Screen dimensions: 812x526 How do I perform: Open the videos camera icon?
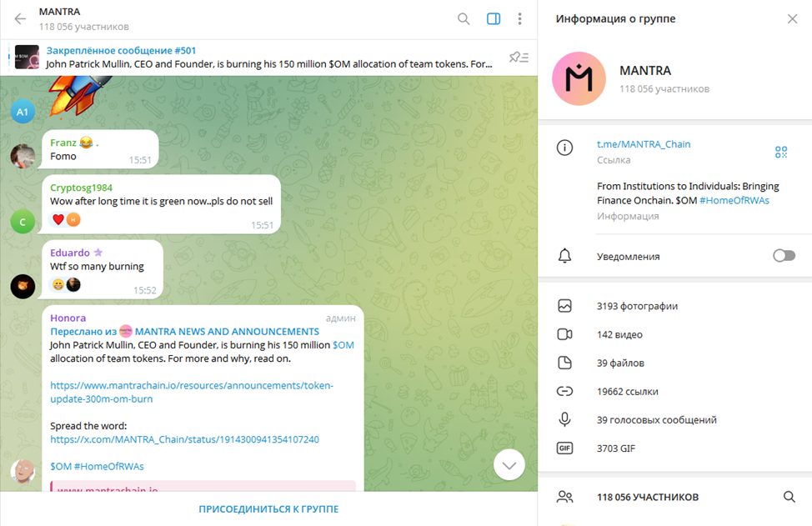pos(564,334)
